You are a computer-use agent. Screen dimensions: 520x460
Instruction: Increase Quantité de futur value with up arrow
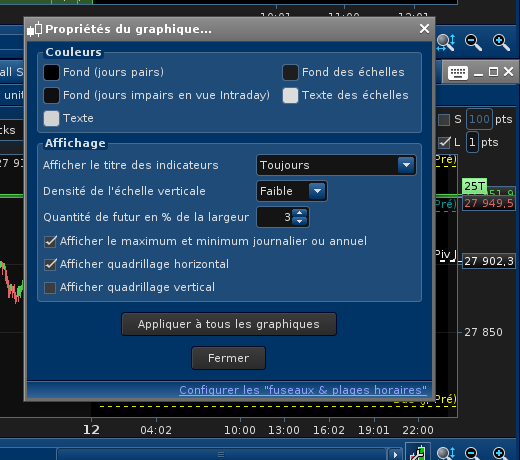300,213
